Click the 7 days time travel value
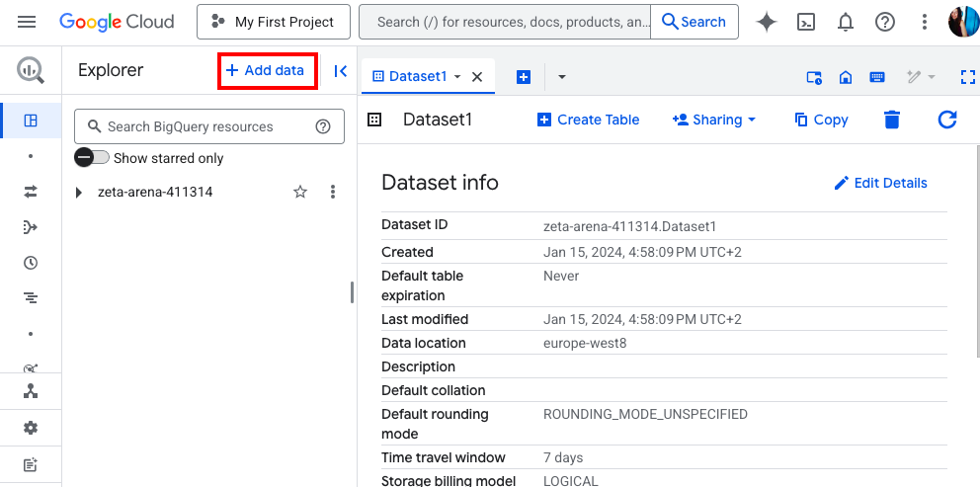This screenshot has height=487, width=980. [563, 458]
